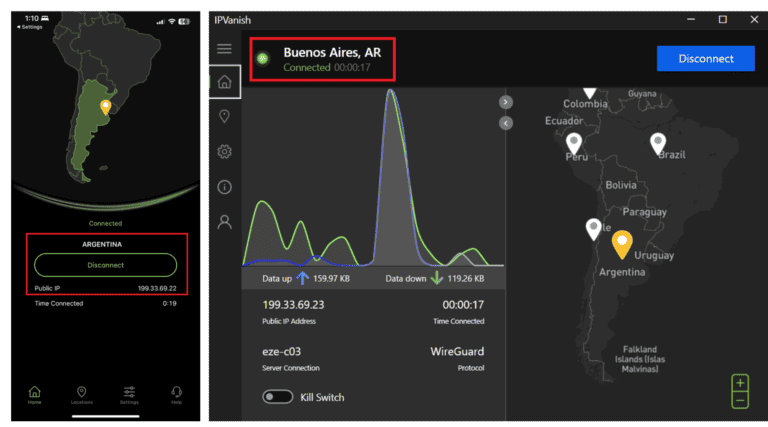Select the yellow Argentina server pin

click(622, 244)
